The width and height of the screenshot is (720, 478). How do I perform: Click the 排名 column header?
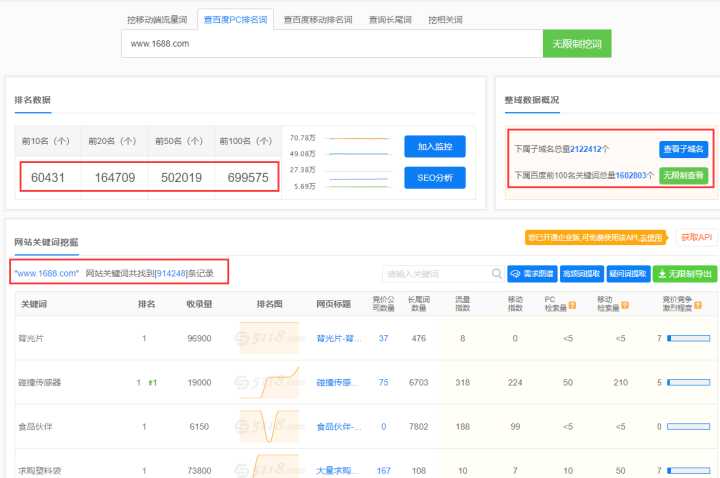point(146,304)
